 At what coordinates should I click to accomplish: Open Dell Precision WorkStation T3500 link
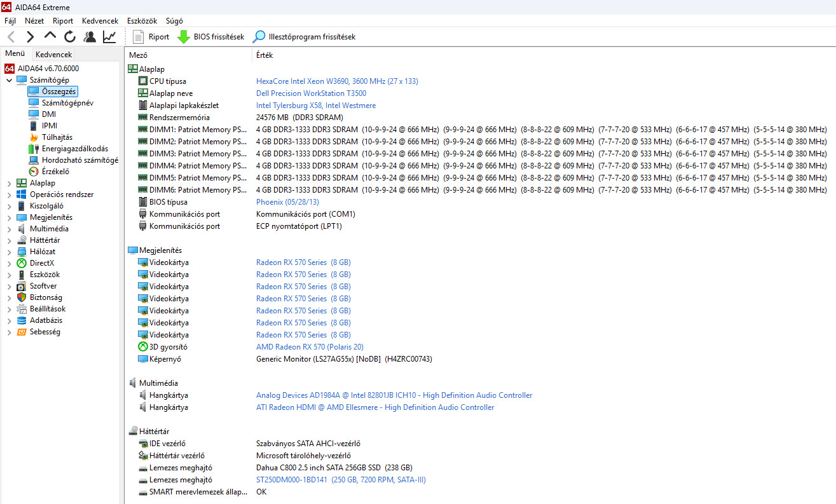[x=311, y=93]
